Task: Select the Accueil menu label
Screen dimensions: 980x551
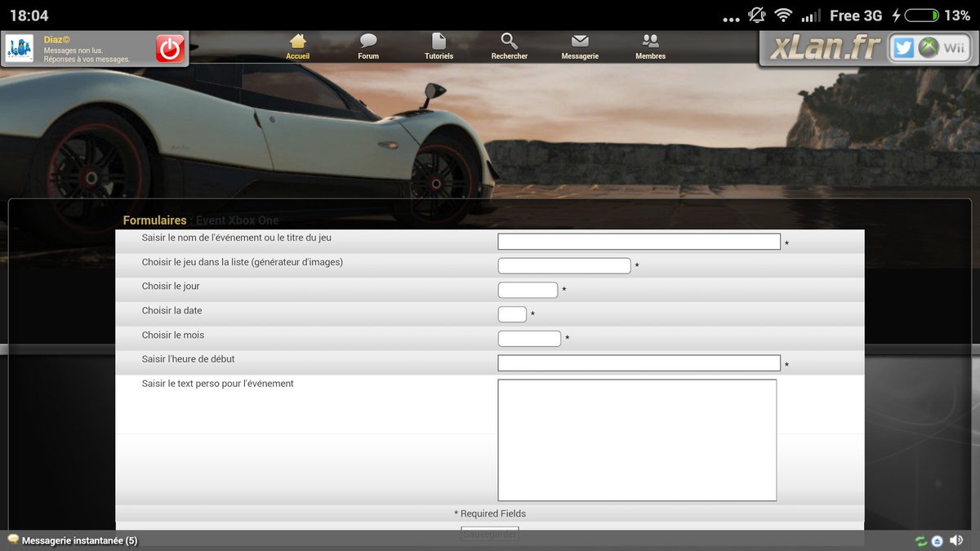Action: pyautogui.click(x=298, y=56)
